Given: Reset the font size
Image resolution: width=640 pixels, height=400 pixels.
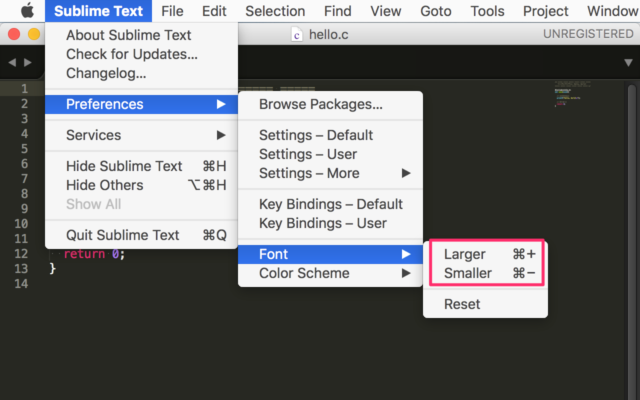Looking at the screenshot, I should [485, 304].
